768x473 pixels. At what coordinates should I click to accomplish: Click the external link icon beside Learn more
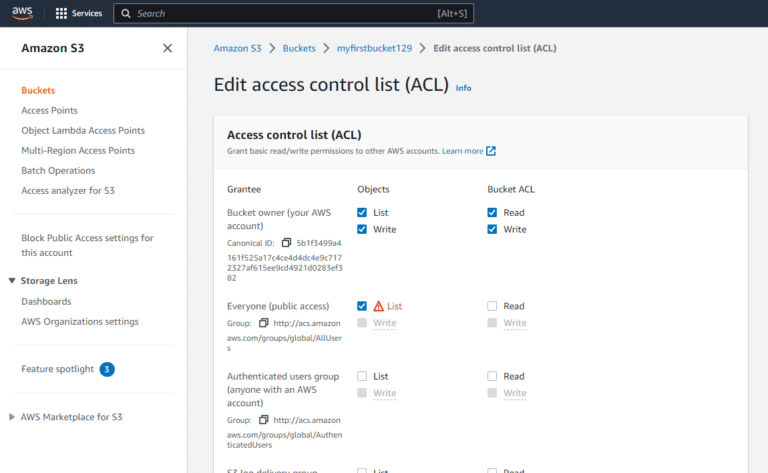491,151
